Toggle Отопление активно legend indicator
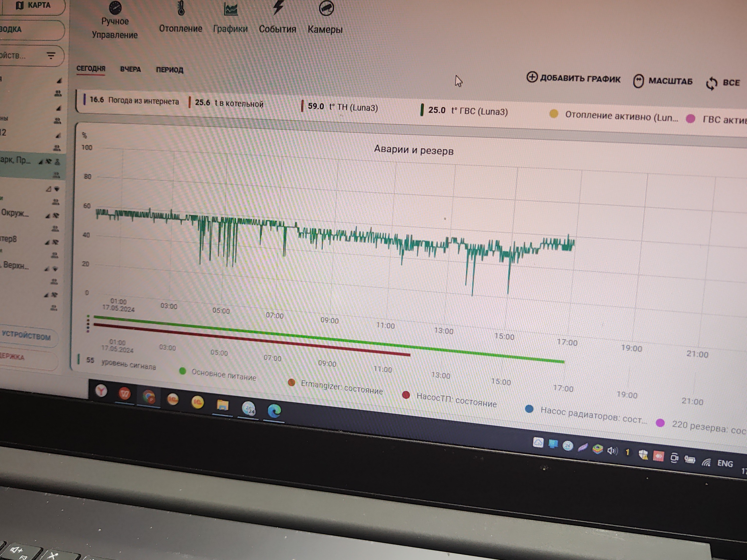This screenshot has width=747, height=560. pyautogui.click(x=553, y=114)
